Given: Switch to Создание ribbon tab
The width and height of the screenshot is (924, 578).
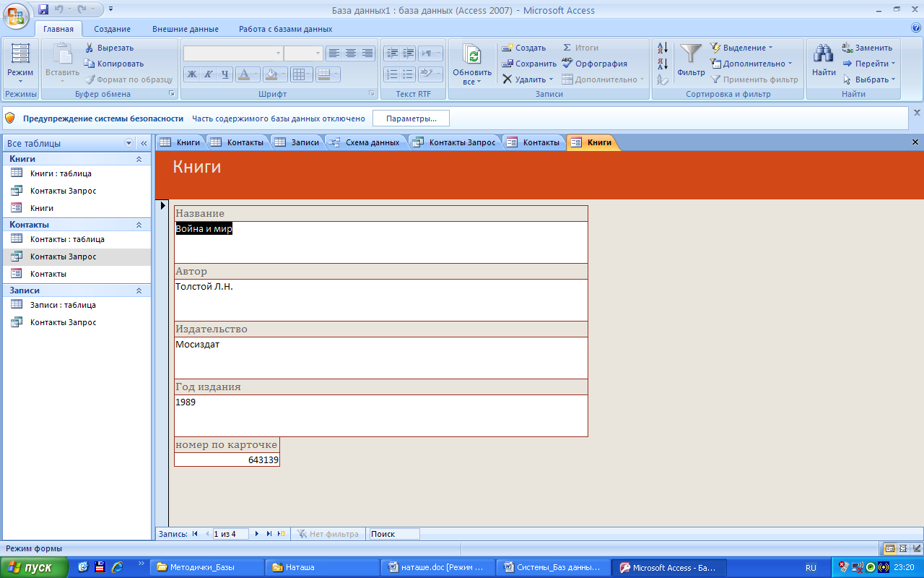Looking at the screenshot, I should (x=112, y=29).
